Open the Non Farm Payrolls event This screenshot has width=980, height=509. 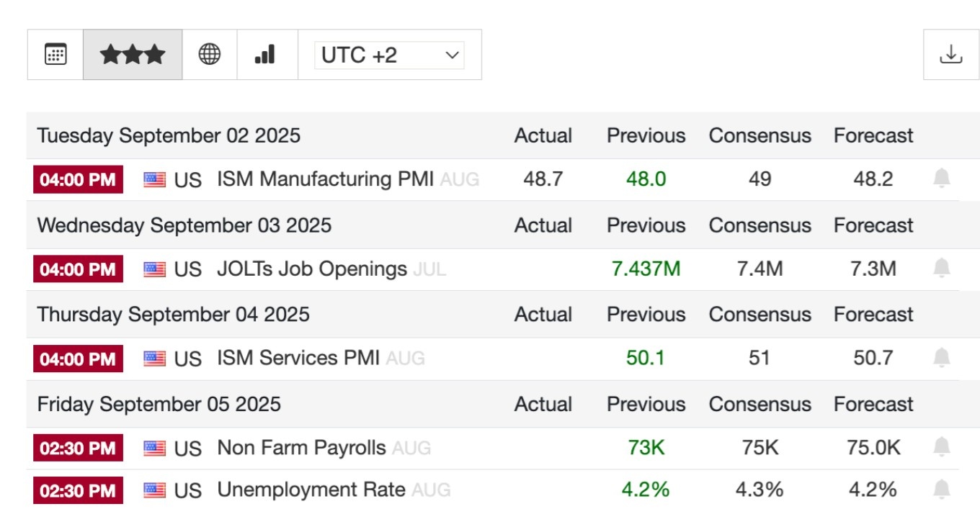click(x=301, y=448)
